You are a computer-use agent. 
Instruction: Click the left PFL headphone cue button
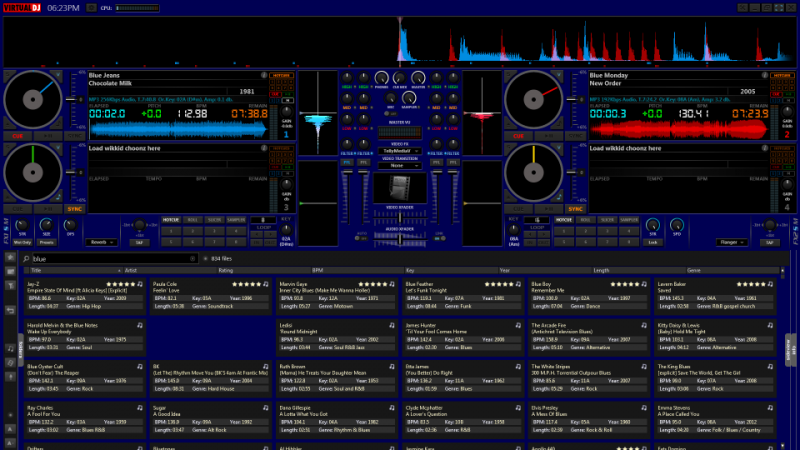point(346,162)
